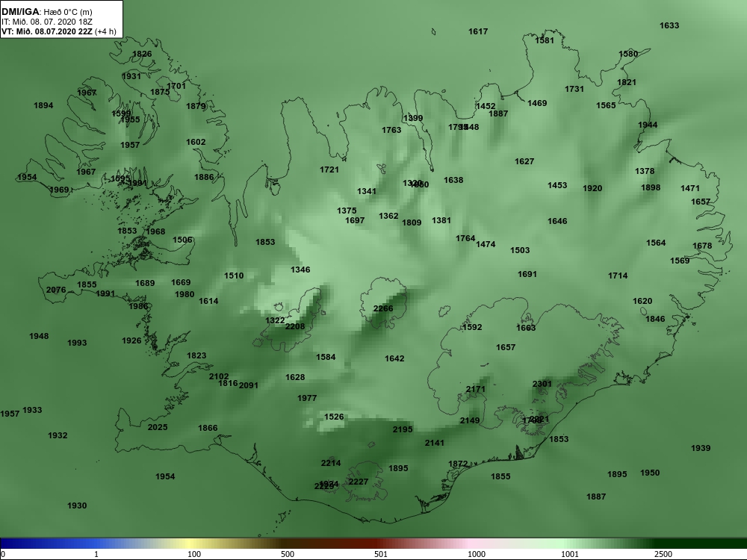Click the 2214 height value

pos(331,463)
